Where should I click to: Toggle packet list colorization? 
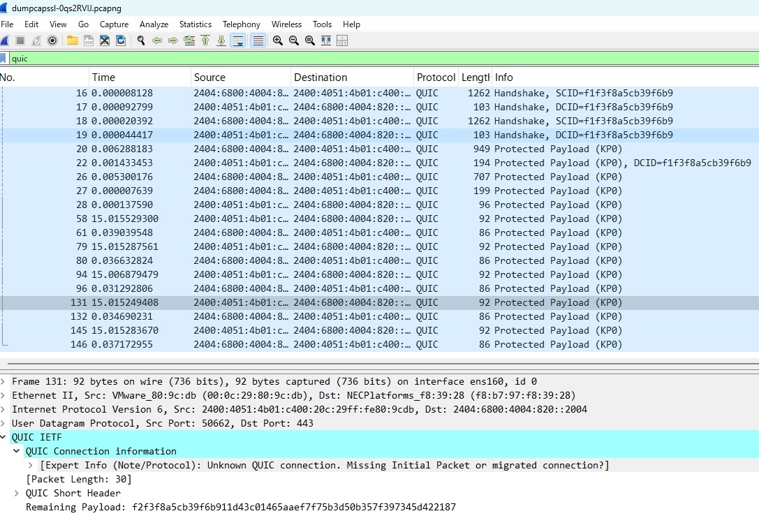coord(258,40)
